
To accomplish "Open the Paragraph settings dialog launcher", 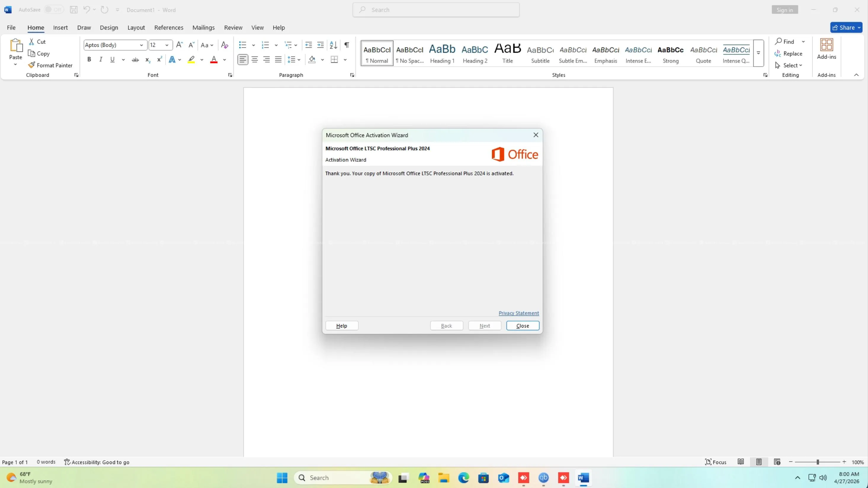I will (352, 75).
